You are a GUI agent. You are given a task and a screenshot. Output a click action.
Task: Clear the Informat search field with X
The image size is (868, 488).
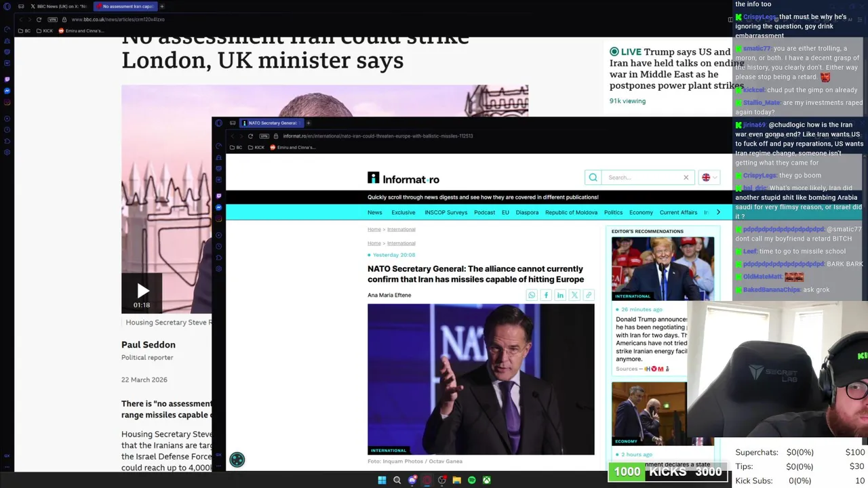pos(686,178)
